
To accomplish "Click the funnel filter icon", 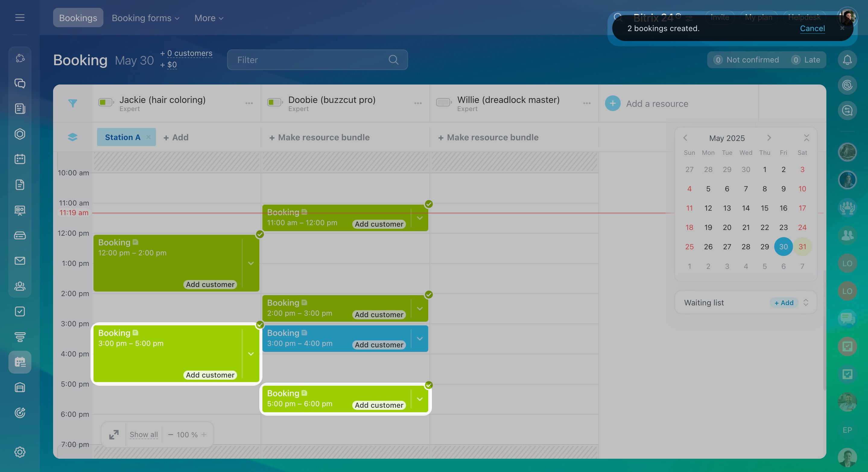I will coord(72,103).
